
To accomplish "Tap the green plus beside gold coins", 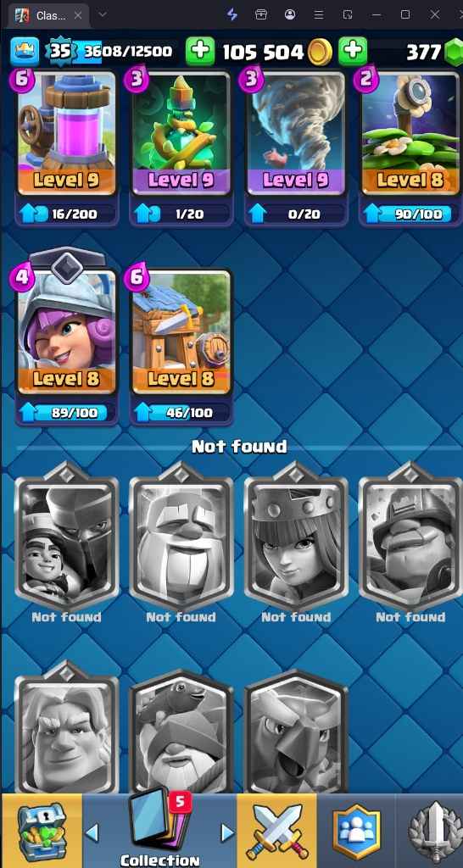I will 200,52.
